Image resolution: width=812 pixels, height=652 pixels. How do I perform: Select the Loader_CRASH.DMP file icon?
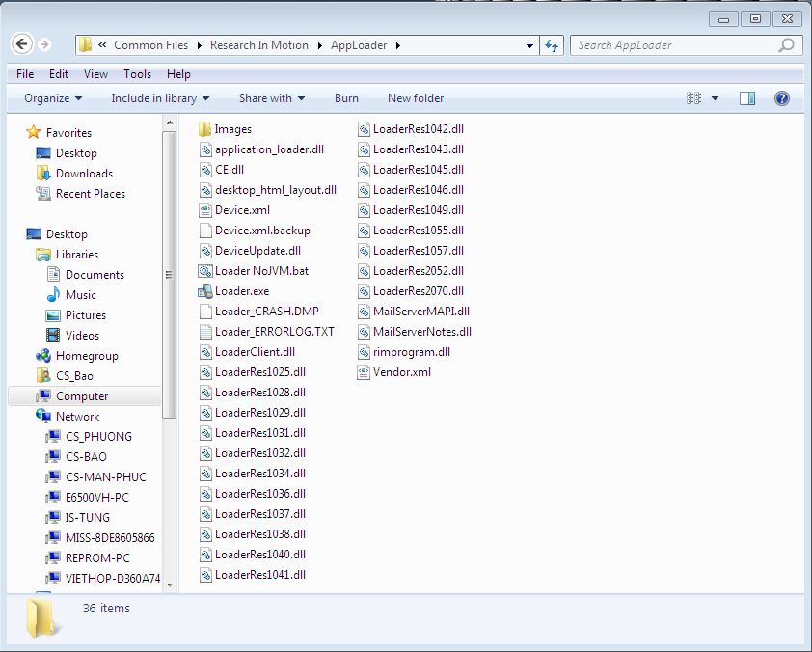(205, 312)
